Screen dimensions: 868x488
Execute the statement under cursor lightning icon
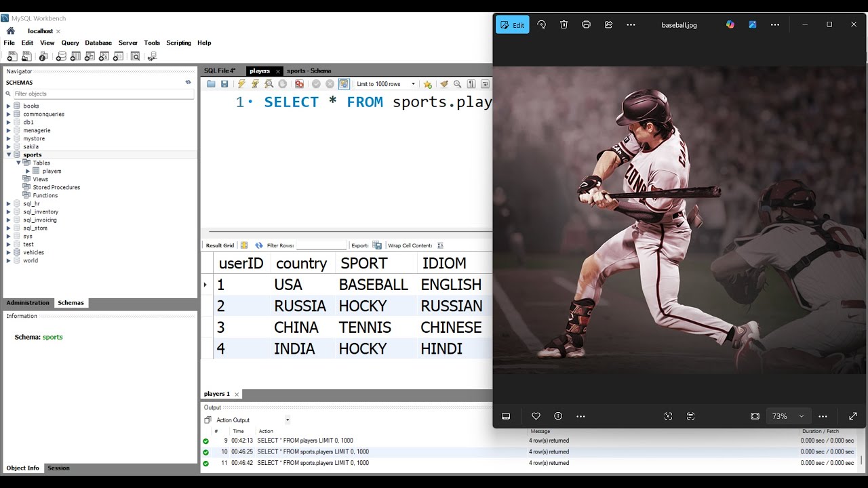tap(255, 84)
